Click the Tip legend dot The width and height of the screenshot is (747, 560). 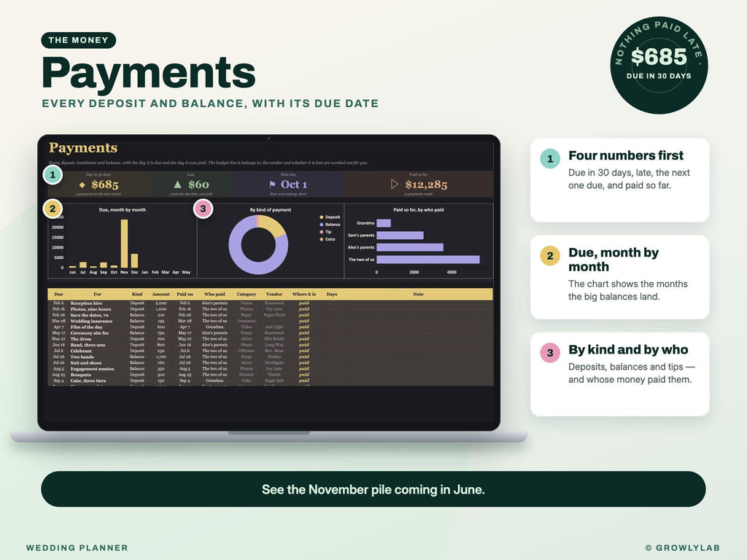coord(322,232)
